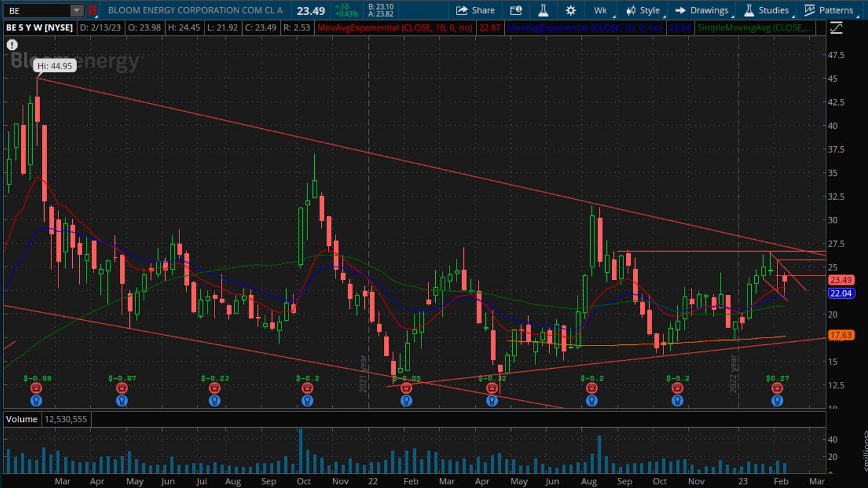Open chart settings gear icon
This screenshot has height=488, width=868.
(x=571, y=10)
